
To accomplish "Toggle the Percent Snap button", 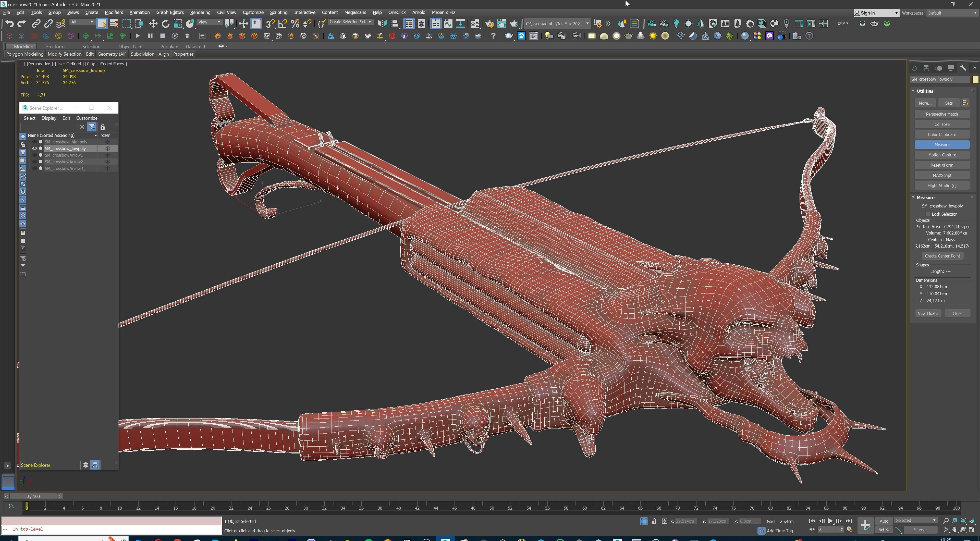I will click(295, 23).
